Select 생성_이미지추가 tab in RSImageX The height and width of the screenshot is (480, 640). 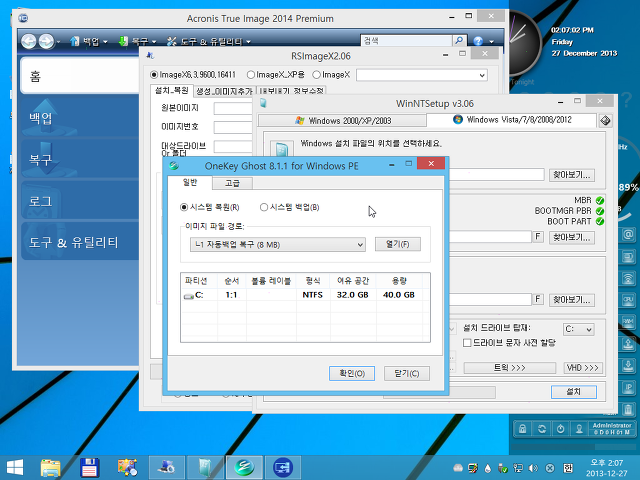[x=224, y=91]
